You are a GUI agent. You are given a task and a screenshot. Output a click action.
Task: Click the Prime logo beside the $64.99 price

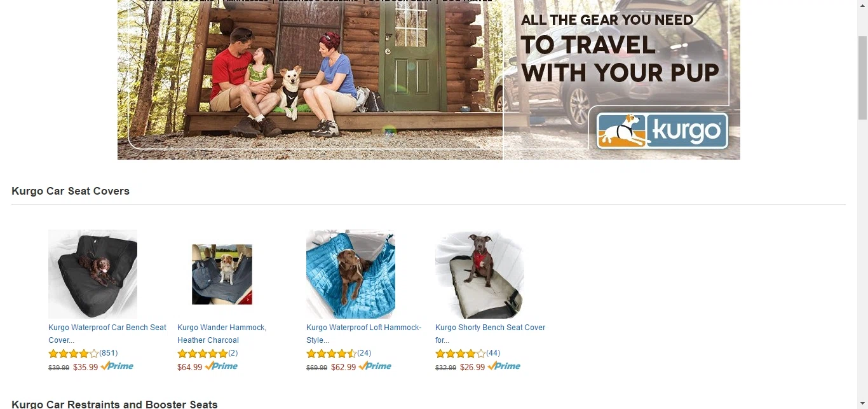tap(221, 366)
